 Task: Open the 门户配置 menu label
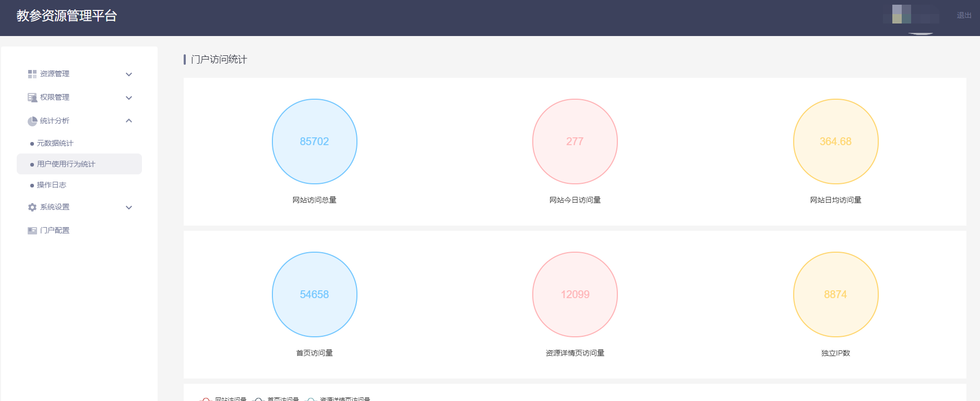[55, 230]
